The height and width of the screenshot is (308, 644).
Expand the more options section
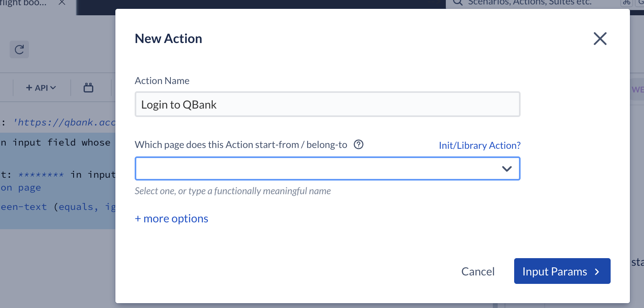[172, 219]
